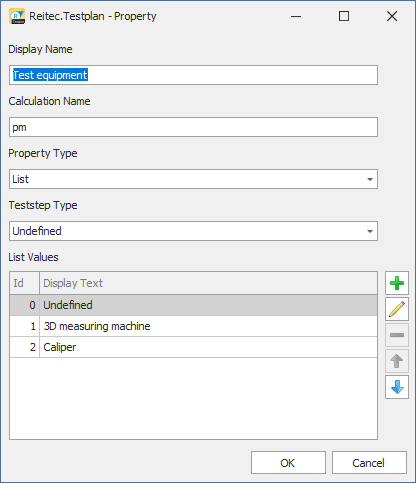
Task: Click the Id column header
Action: click(25, 283)
